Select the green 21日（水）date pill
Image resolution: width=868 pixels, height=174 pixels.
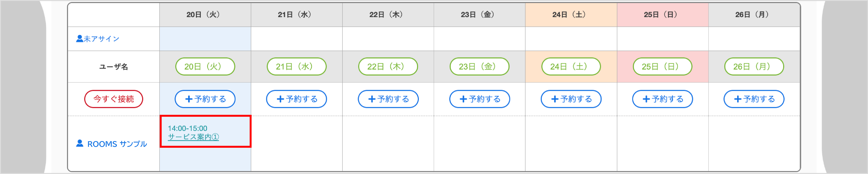[x=297, y=66]
